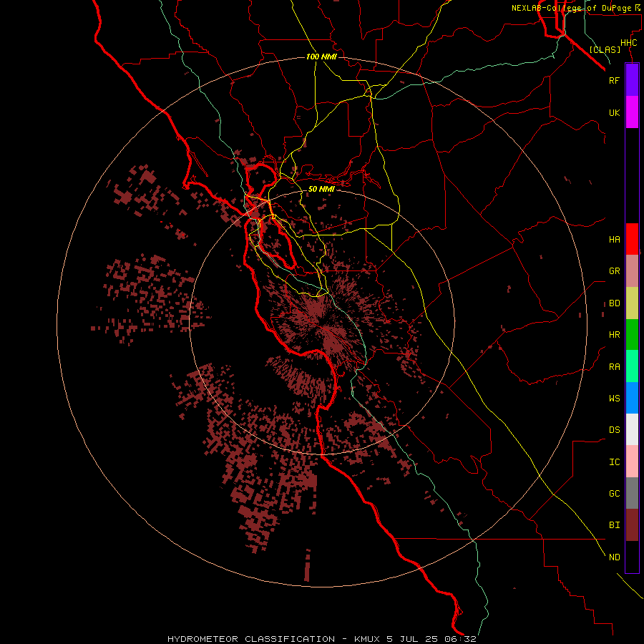Click the 'GC' legend label
The width and height of the screenshot is (644, 644).
click(x=614, y=494)
